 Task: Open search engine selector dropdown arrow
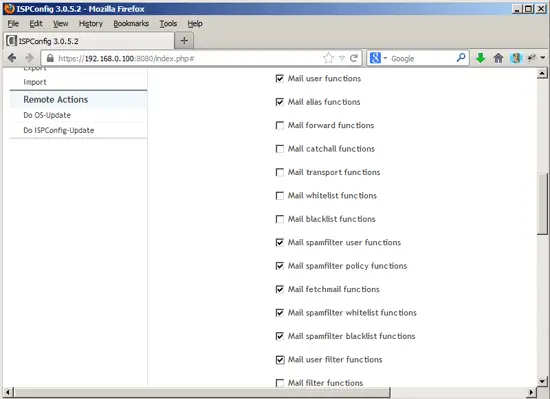385,58
